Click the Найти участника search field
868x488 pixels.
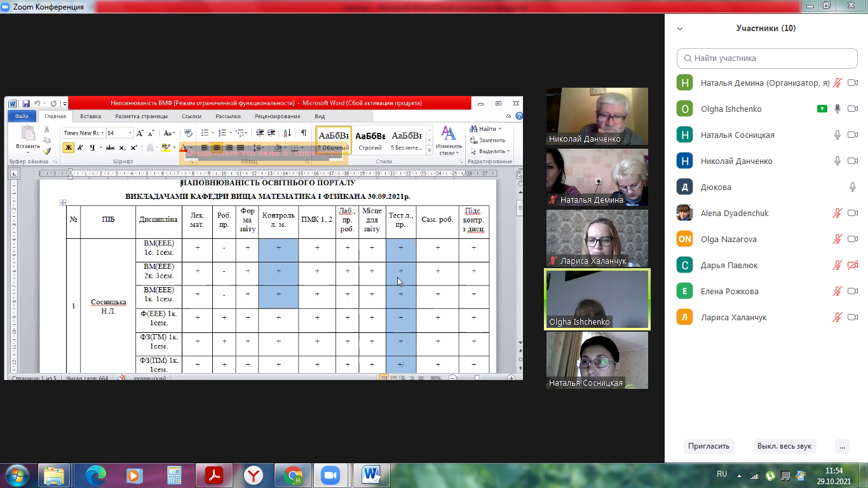click(768, 58)
